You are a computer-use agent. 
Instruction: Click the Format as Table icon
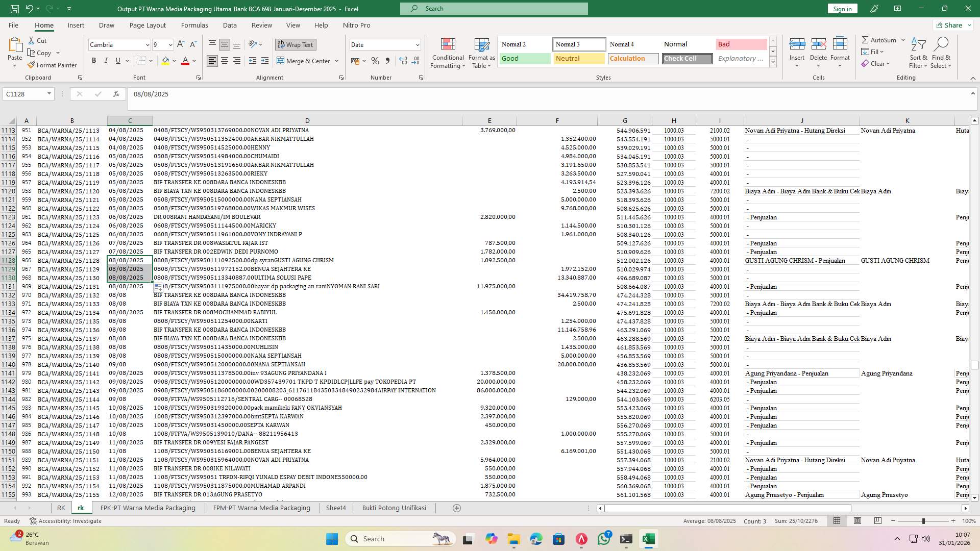coord(480,53)
